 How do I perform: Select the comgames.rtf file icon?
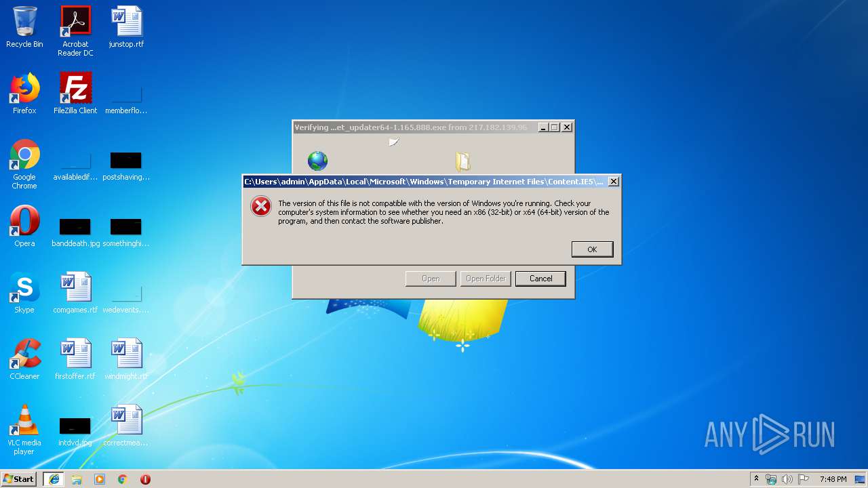tap(75, 293)
